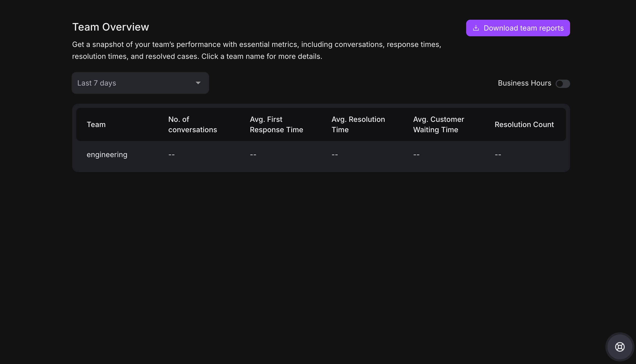636x364 pixels.
Task: Click the Avg. First Response Time header
Action: pyautogui.click(x=276, y=124)
